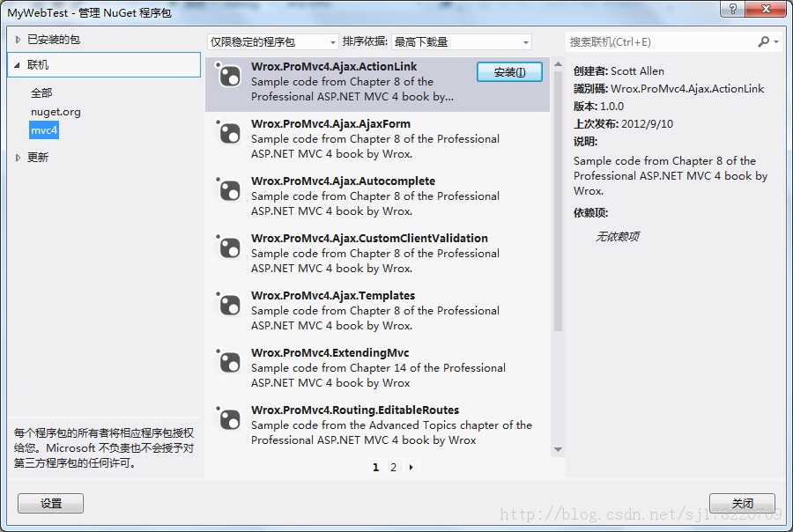Go to page 2 of results
Image resolution: width=793 pixels, height=532 pixels.
click(393, 468)
